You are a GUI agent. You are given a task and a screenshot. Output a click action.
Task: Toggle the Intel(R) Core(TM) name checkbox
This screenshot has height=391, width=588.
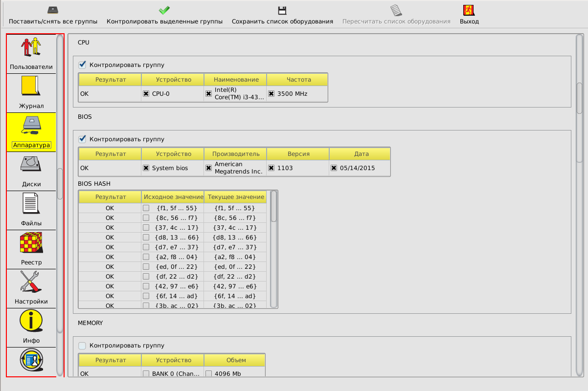pyautogui.click(x=208, y=93)
